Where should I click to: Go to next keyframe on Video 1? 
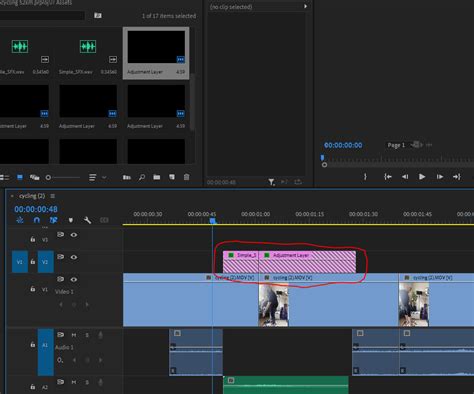[87, 304]
